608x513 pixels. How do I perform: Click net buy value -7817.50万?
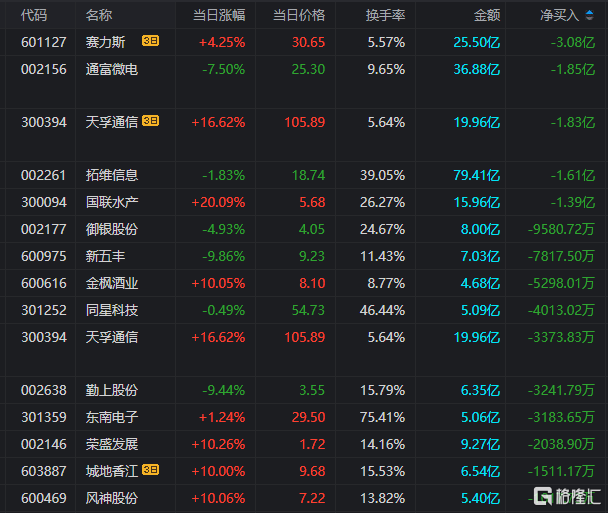point(561,256)
